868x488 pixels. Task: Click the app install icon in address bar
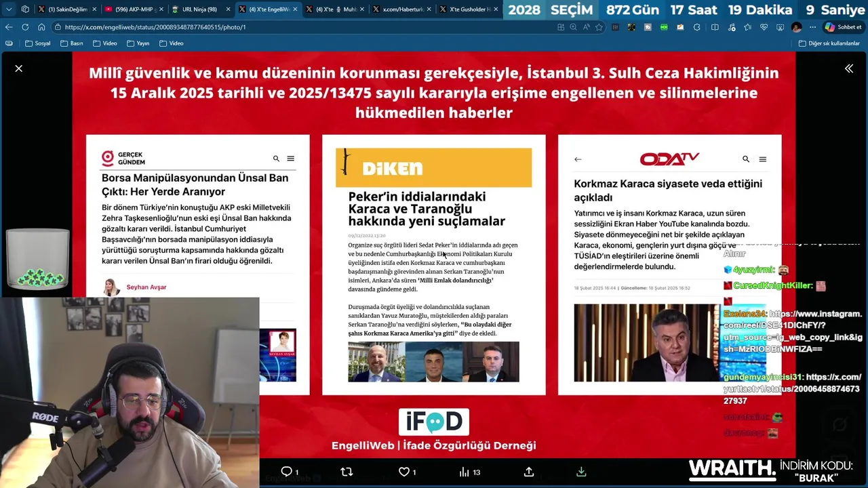click(561, 27)
